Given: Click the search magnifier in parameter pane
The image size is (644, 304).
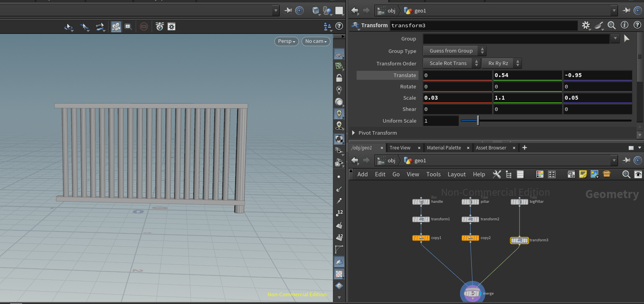Looking at the screenshot, I should [611, 25].
